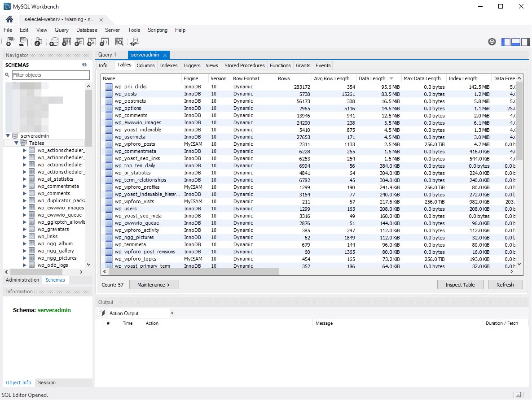
Task: Click the table list horizontal scrollbar
Action: (193, 272)
